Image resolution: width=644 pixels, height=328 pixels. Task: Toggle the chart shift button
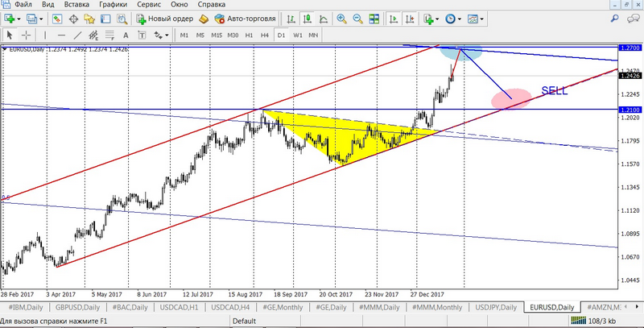[411, 19]
